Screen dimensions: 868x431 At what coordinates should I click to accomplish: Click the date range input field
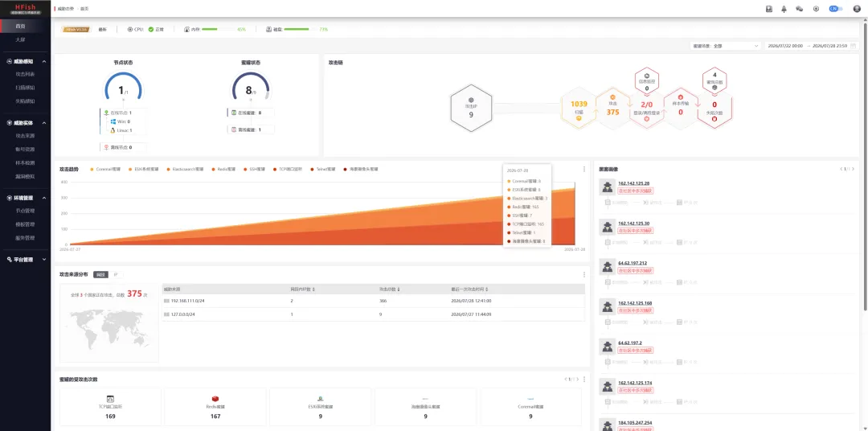pyautogui.click(x=812, y=46)
